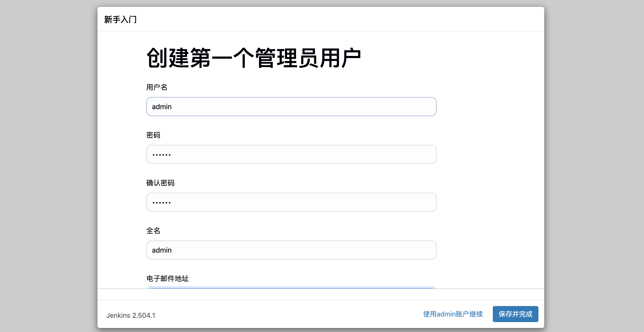
Task: Click the 确认密码 field label
Action: [160, 183]
